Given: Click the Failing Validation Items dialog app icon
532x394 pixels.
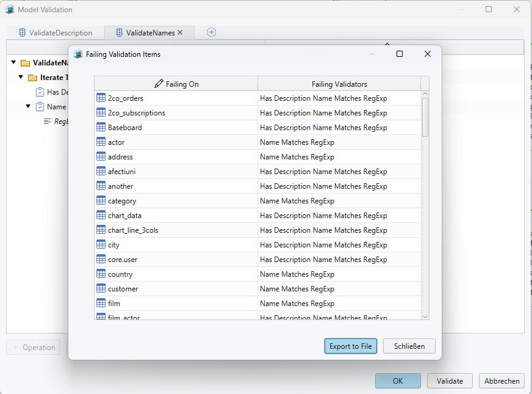Looking at the screenshot, I should 78,54.
